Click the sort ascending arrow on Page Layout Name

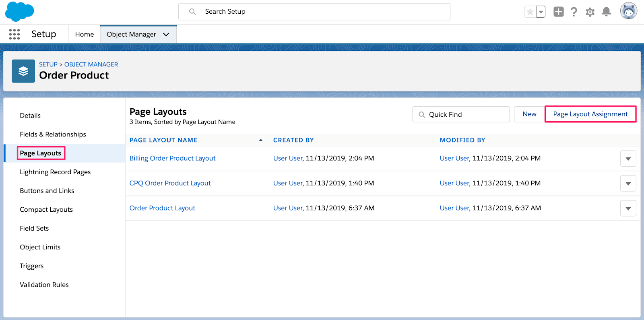tap(261, 140)
